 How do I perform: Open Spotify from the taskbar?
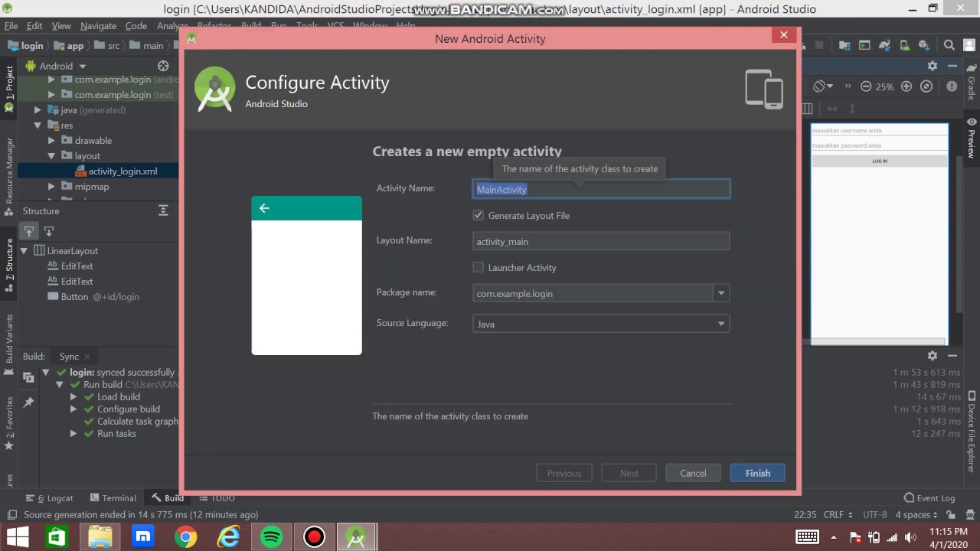tap(271, 537)
